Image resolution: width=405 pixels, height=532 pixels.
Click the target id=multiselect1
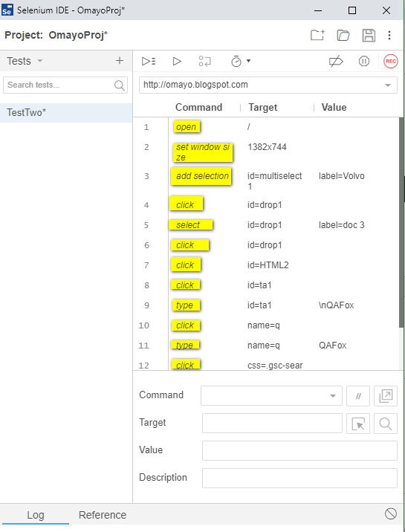point(274,181)
